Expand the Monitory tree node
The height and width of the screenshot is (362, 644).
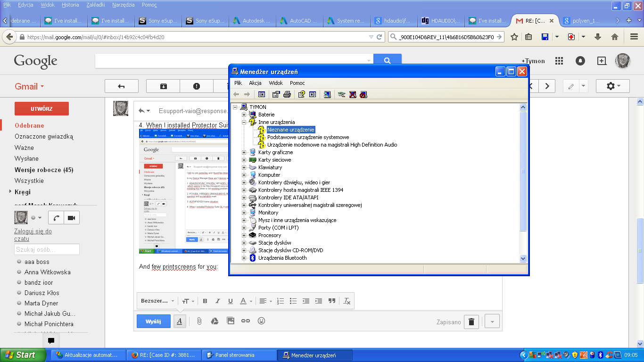pyautogui.click(x=244, y=213)
